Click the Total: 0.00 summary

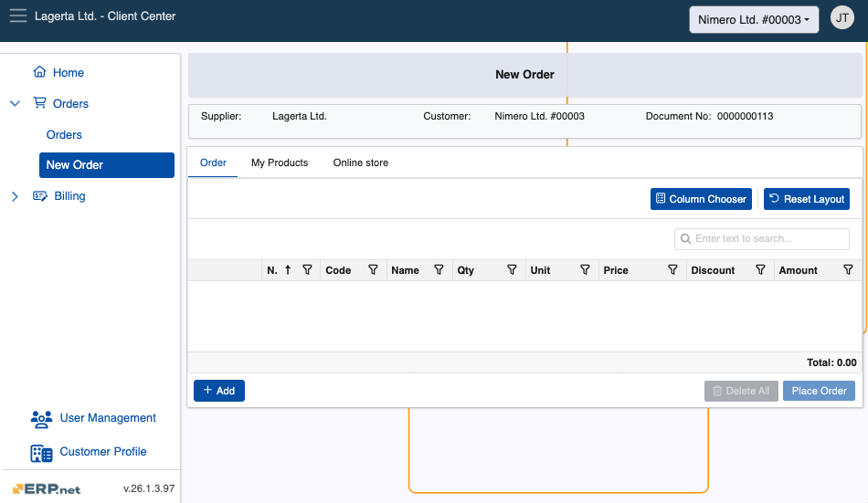pyautogui.click(x=831, y=362)
